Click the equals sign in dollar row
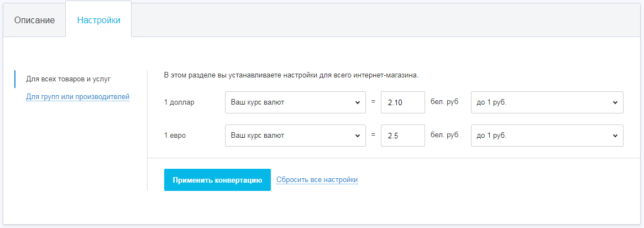 [x=373, y=102]
